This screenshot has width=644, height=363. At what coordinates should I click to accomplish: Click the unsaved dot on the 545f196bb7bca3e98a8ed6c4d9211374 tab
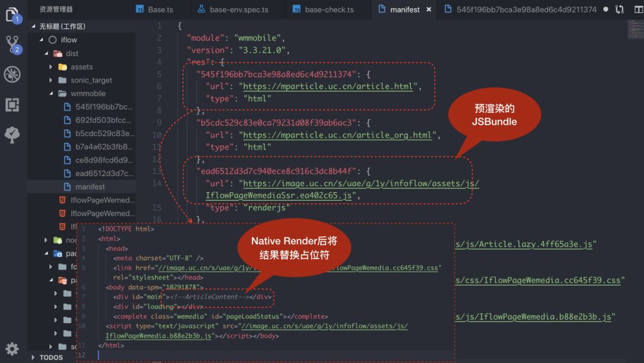tap(605, 9)
